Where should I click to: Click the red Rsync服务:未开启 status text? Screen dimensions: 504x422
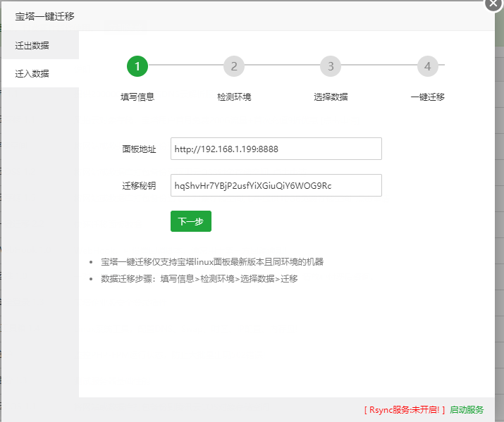pyautogui.click(x=405, y=410)
